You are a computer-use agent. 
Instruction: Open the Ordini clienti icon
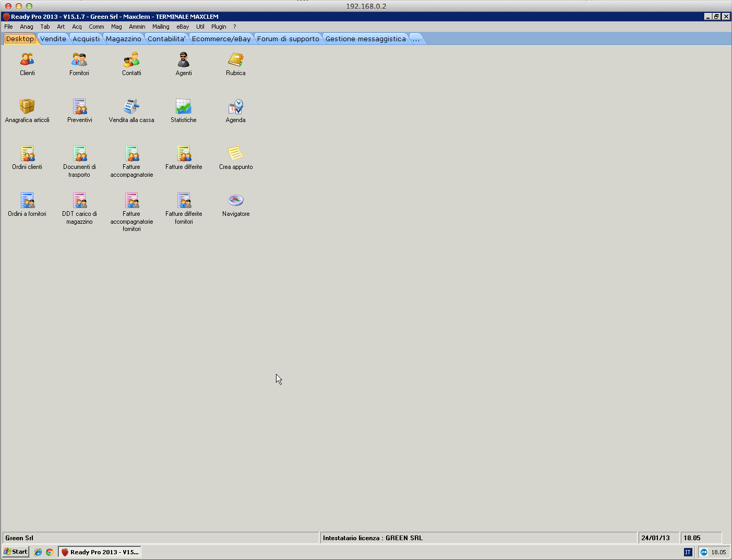point(27,153)
